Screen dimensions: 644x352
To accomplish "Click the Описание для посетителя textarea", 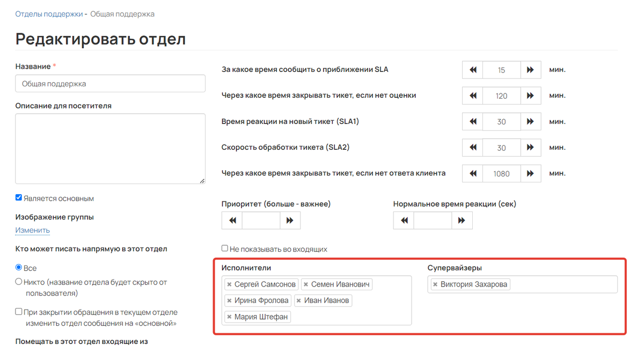I will 110,149.
